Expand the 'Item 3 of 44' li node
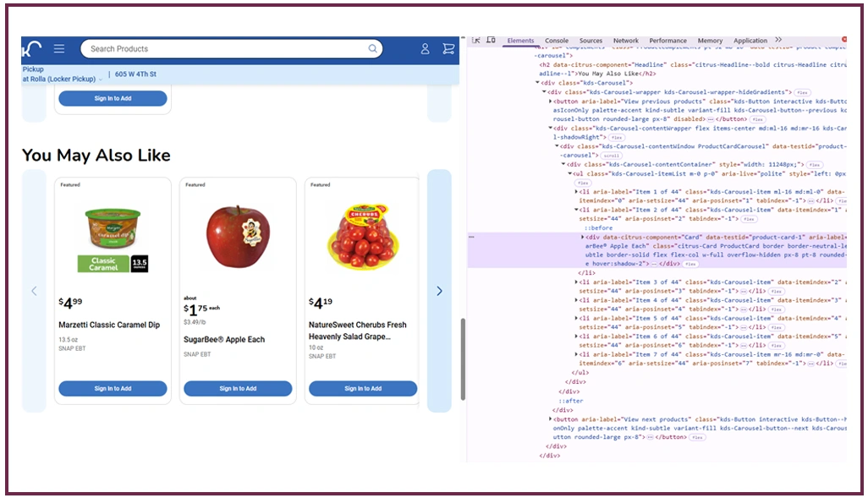Image resolution: width=868 pixels, height=498 pixels. tap(576, 282)
